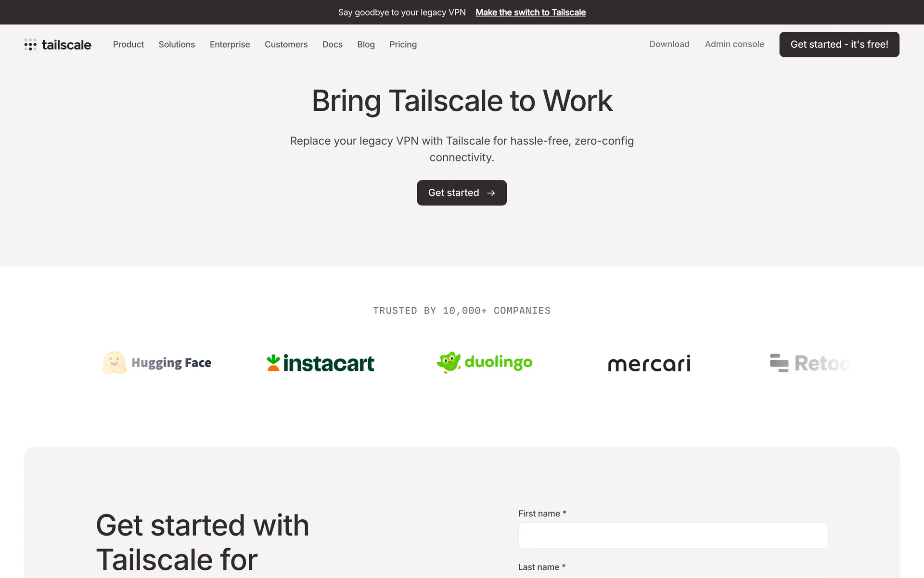Open the Product menu
This screenshot has width=924, height=578.
(128, 44)
